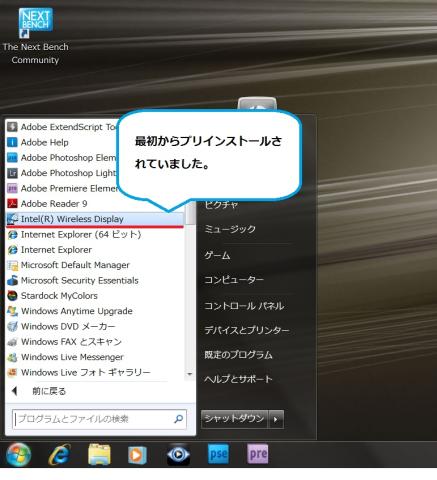Expand the shutdown options arrow
The width and height of the screenshot is (437, 480).
(x=276, y=419)
